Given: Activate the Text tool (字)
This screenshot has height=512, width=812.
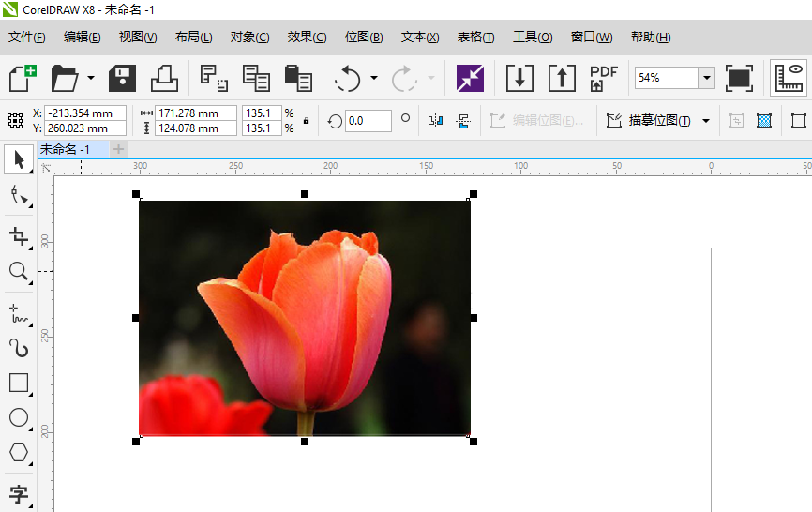Looking at the screenshot, I should [x=18, y=493].
